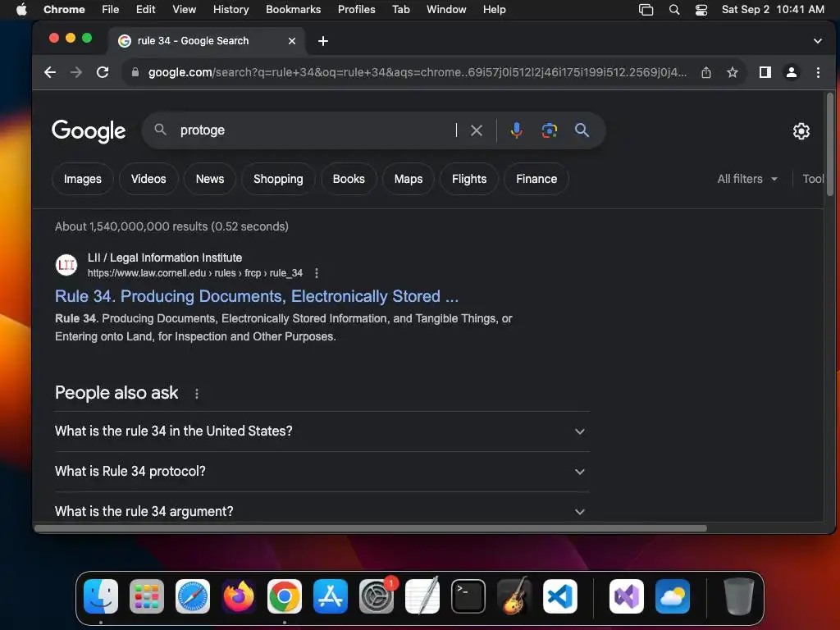The image size is (840, 630).
Task: Launch Firefox from the dock
Action: [239, 596]
